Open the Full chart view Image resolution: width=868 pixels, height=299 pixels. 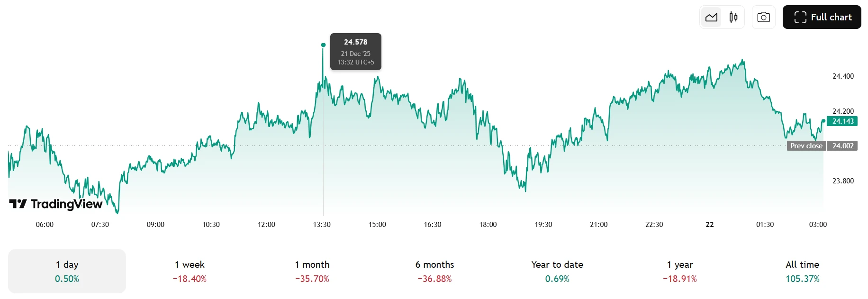(x=822, y=17)
